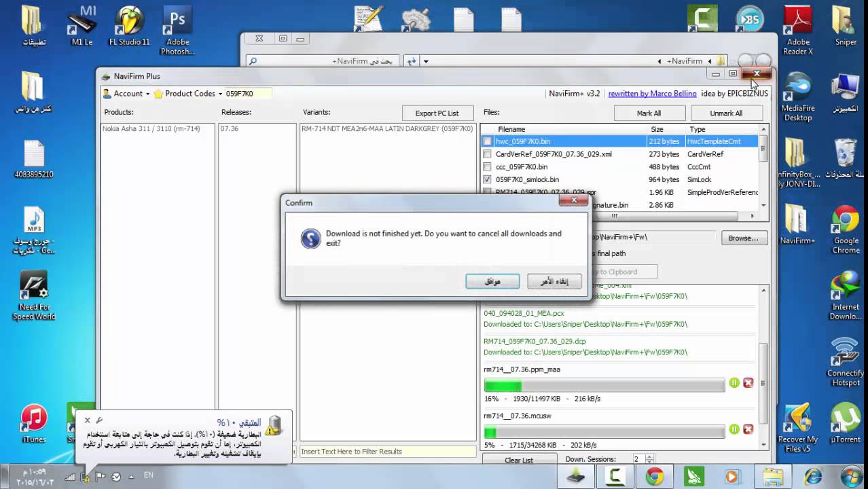Screen dimensions: 868x489
Task: Click the wrench icon in battery notification
Action: [x=99, y=420]
